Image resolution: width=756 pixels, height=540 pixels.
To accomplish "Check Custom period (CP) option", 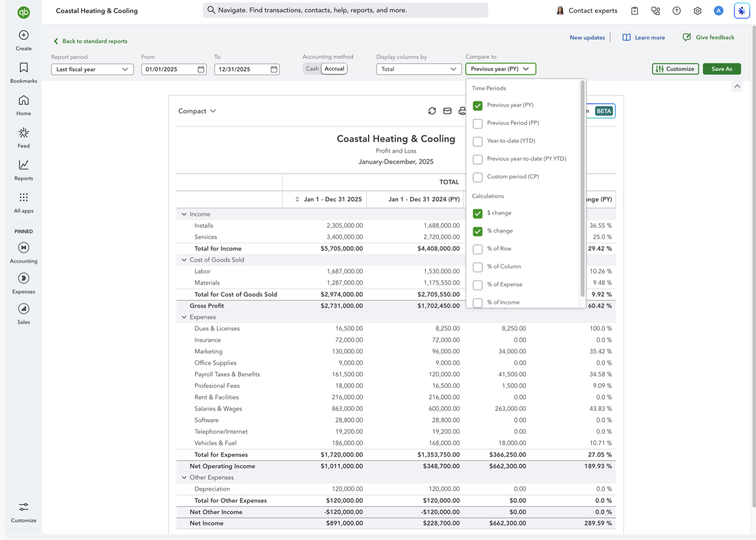I will coord(478,177).
